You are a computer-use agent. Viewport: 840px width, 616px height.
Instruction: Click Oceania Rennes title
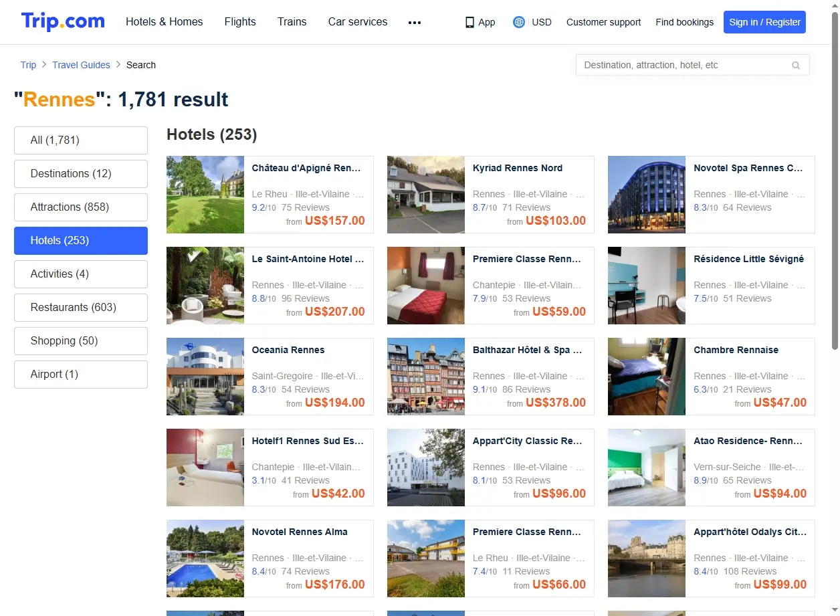tap(288, 350)
